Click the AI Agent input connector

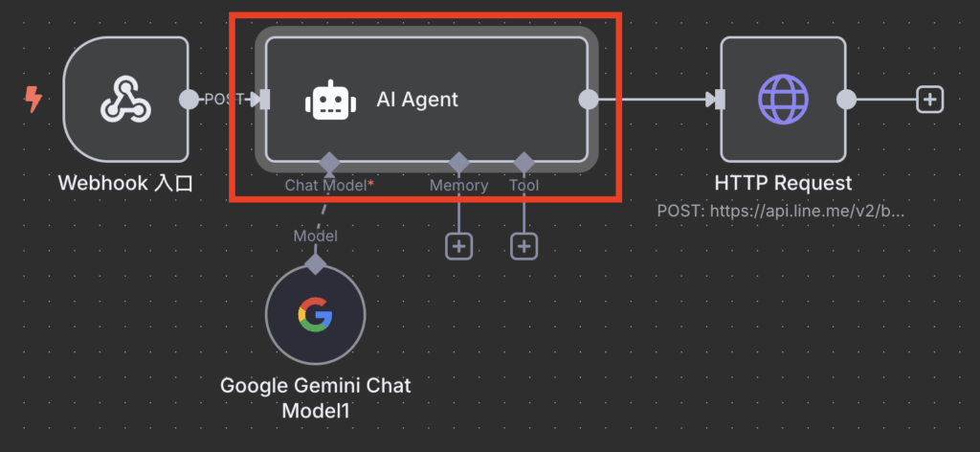click(x=264, y=100)
